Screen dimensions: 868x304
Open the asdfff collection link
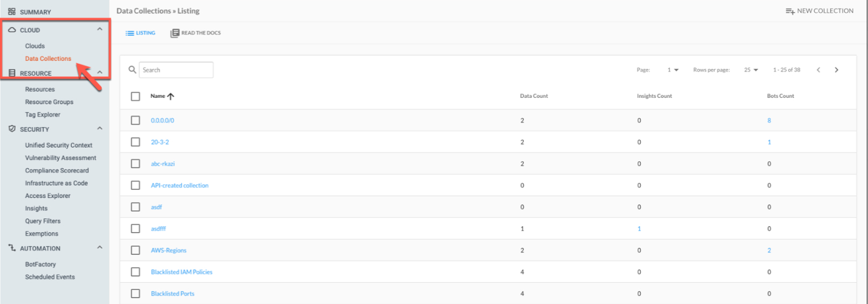[x=158, y=229]
